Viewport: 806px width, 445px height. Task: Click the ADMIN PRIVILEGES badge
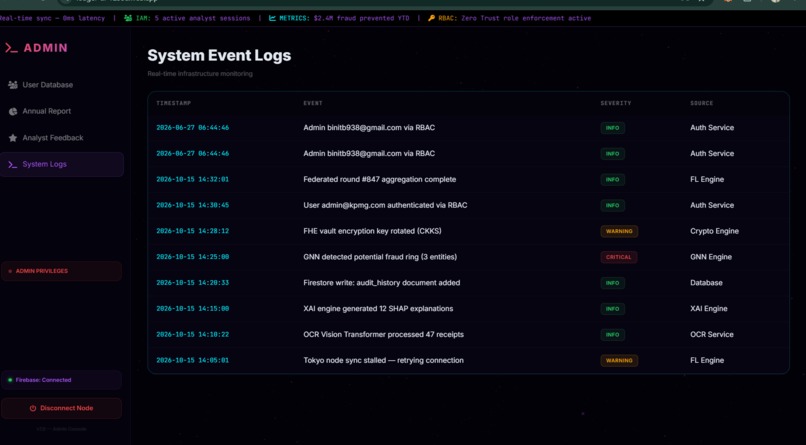62,271
